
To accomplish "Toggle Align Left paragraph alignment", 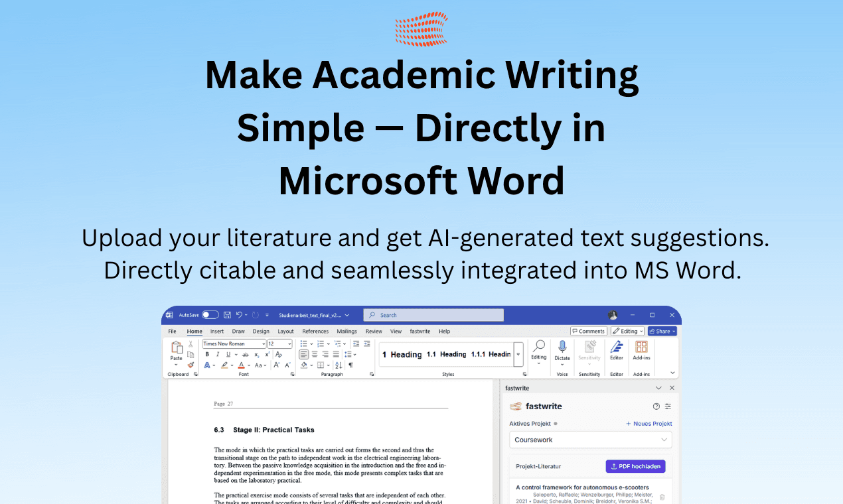I will (303, 355).
